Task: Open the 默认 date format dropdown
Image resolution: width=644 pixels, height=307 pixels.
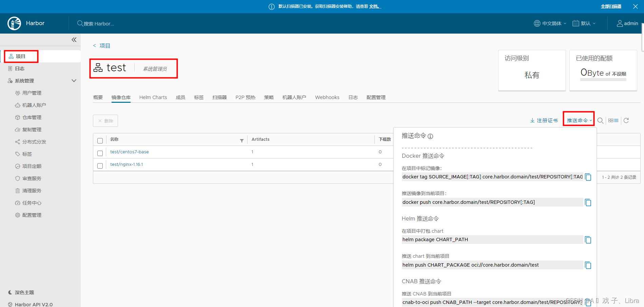Action: (584, 23)
